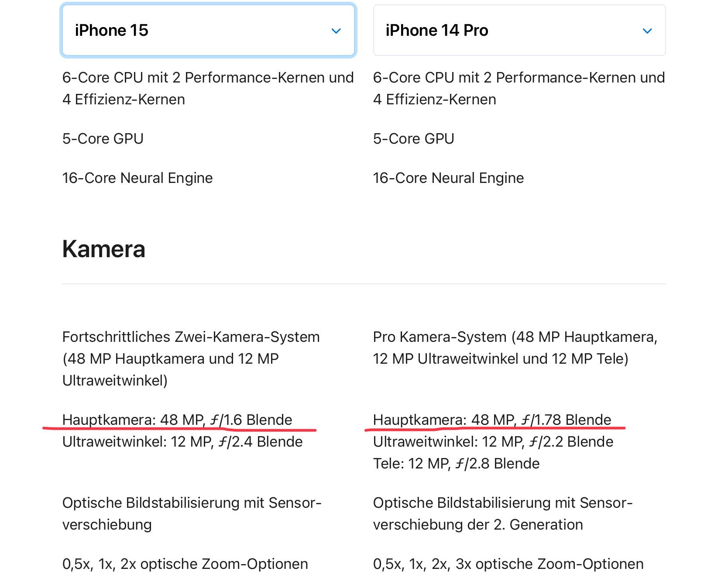Click the underlined Hauptkamera ƒ/1.78 Blende line
The height and width of the screenshot is (582, 728).
(492, 420)
